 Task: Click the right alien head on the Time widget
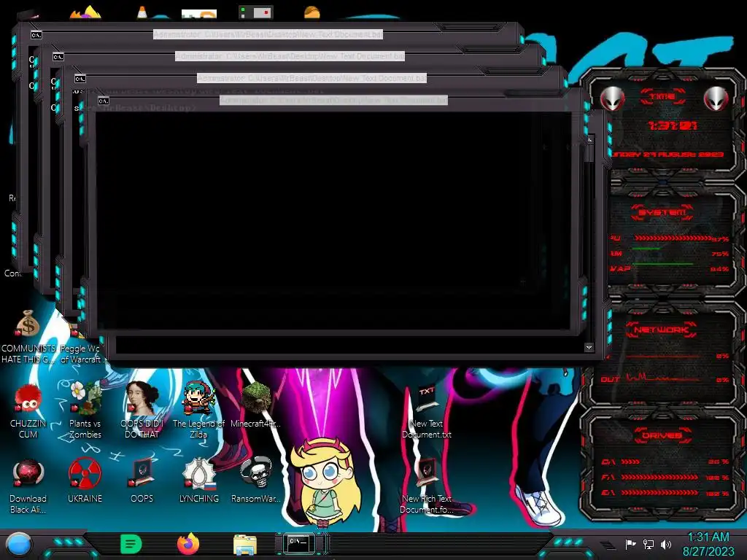click(x=716, y=98)
